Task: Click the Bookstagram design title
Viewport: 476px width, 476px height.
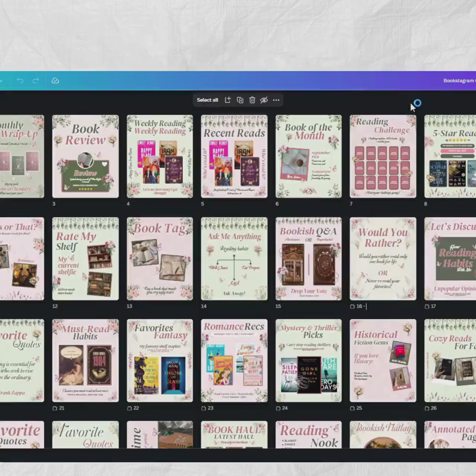Action: (x=459, y=81)
